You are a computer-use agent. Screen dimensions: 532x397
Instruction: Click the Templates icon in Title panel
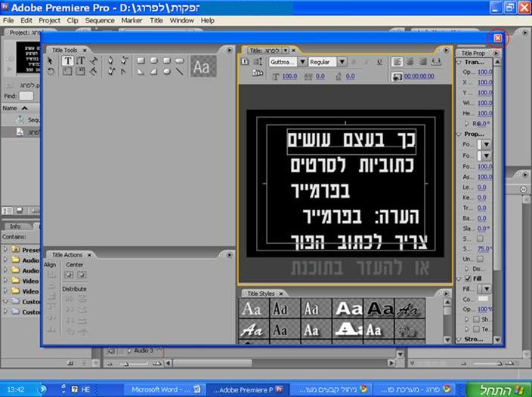tap(258, 72)
